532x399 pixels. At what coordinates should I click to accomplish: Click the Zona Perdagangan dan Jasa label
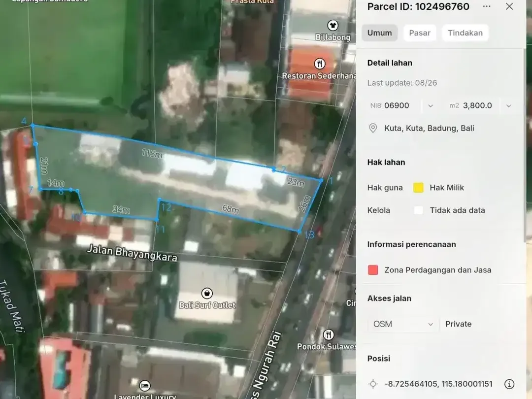438,270
